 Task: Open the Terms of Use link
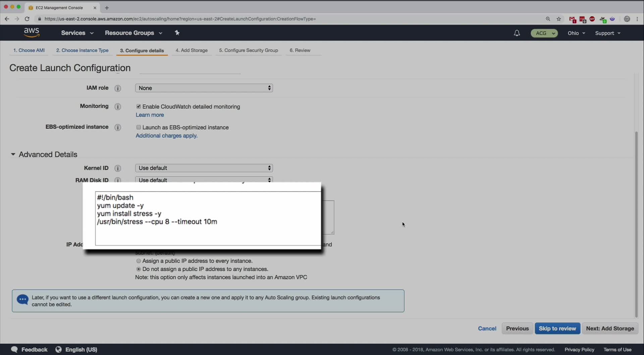tap(618, 350)
